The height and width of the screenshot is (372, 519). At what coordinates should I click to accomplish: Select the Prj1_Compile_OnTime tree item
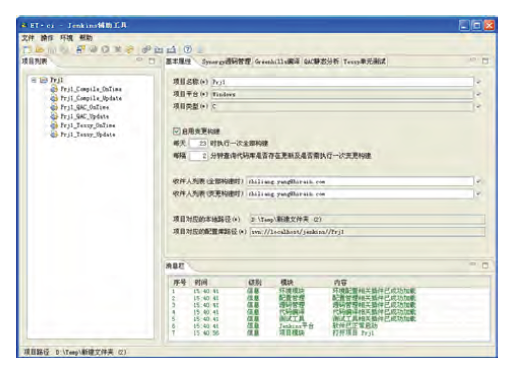pyautogui.click(x=91, y=89)
